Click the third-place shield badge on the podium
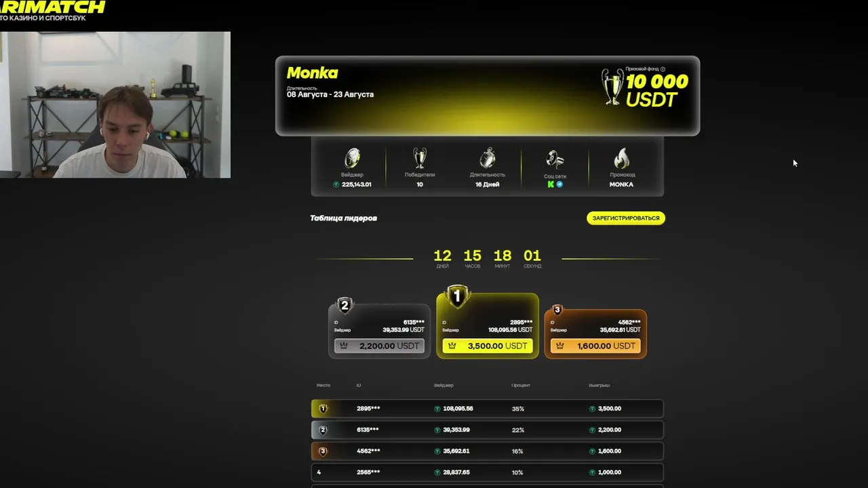This screenshot has height=488, width=868. [x=557, y=310]
